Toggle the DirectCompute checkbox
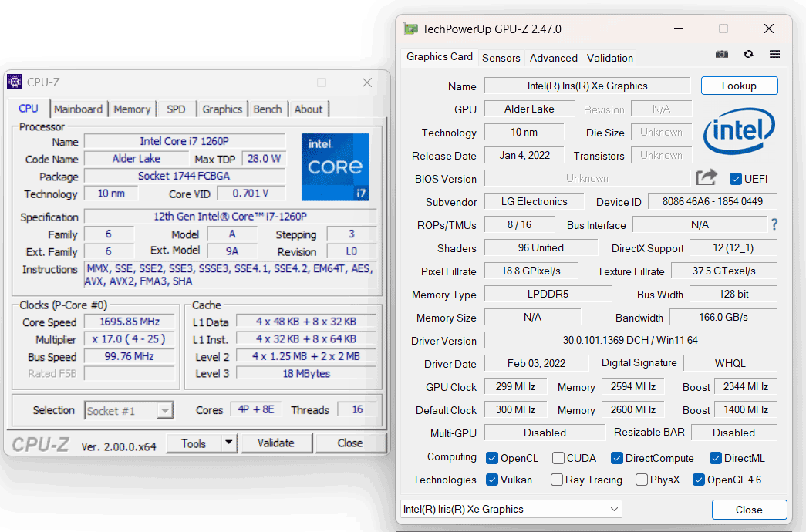The width and height of the screenshot is (806, 532). 617,458
